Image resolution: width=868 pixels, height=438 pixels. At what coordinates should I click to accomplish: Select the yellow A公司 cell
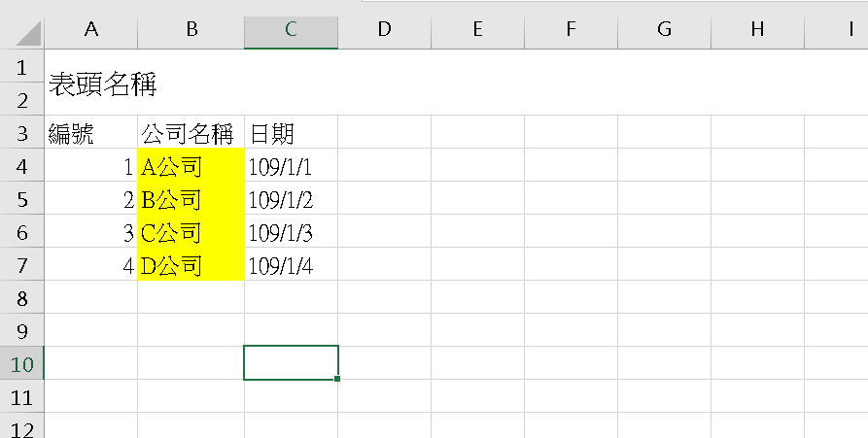pyautogui.click(x=191, y=165)
